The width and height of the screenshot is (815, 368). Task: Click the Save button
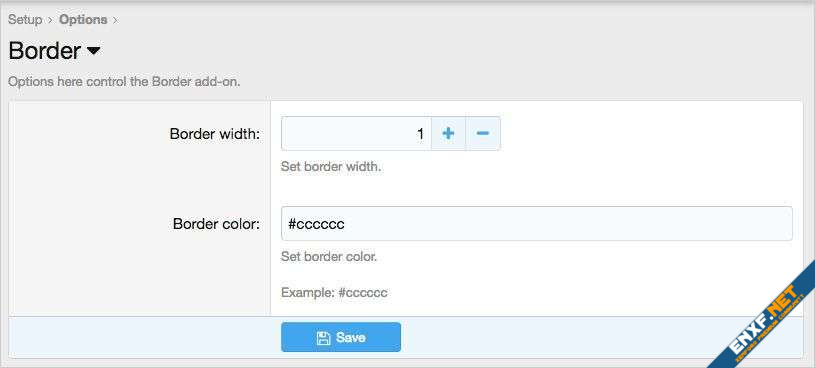pyautogui.click(x=341, y=337)
